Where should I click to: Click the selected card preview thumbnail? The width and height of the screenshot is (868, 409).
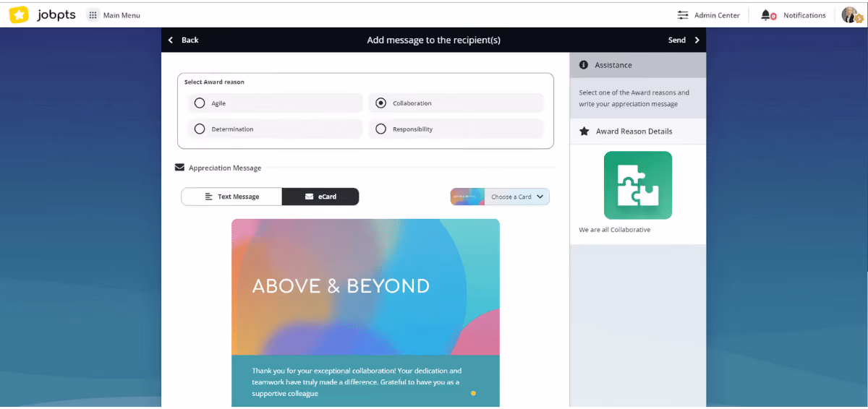click(467, 197)
